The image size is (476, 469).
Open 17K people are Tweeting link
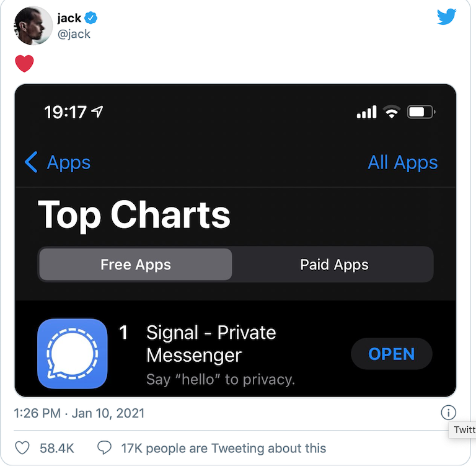point(223,448)
